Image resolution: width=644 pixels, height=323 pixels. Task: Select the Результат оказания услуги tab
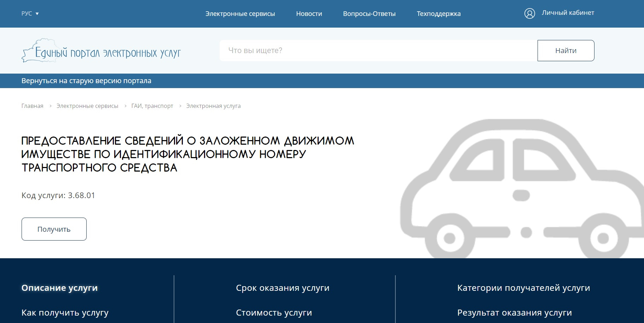[514, 313]
